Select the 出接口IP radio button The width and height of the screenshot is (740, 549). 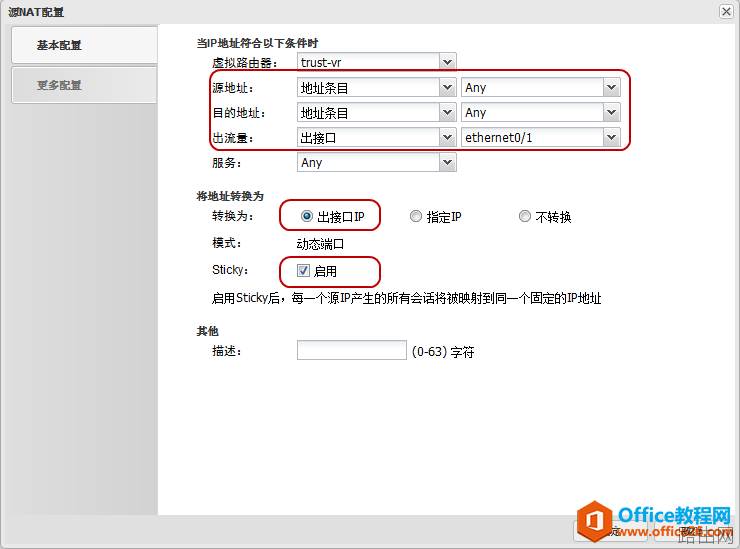[x=307, y=216]
